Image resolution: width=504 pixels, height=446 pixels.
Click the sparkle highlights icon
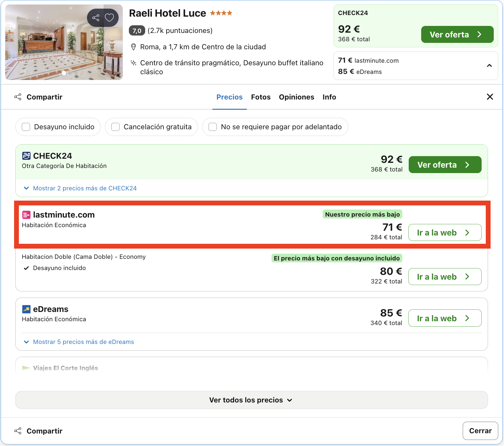point(134,63)
